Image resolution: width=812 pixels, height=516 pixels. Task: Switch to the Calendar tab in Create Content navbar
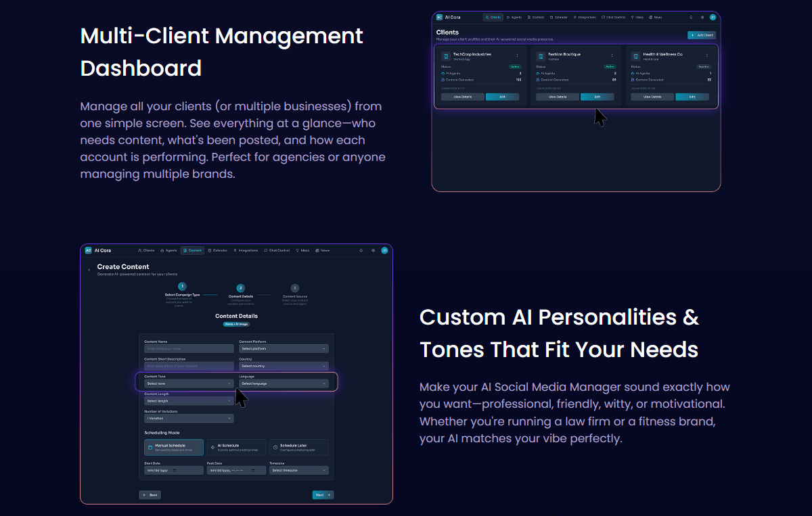(218, 250)
